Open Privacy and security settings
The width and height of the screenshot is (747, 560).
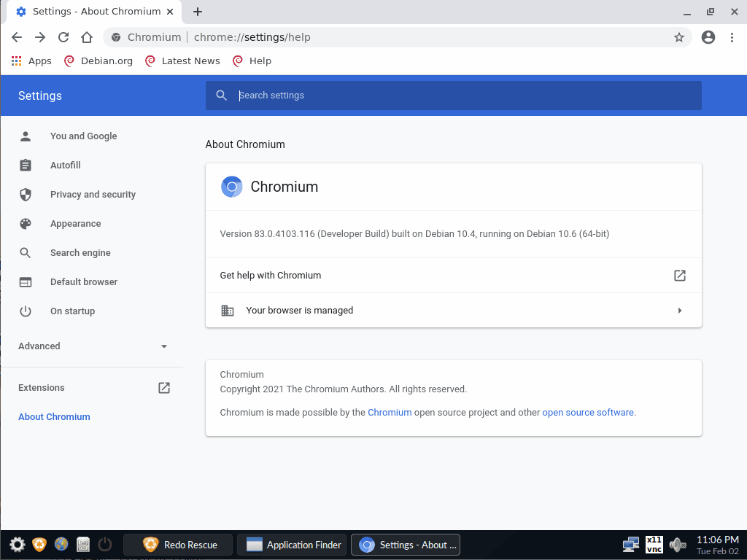pyautogui.click(x=93, y=194)
